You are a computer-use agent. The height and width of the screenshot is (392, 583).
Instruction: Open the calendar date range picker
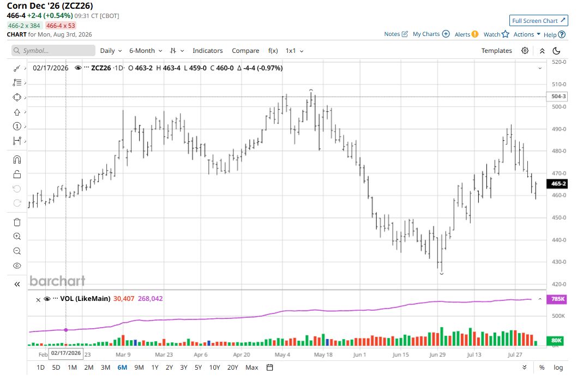point(270,367)
